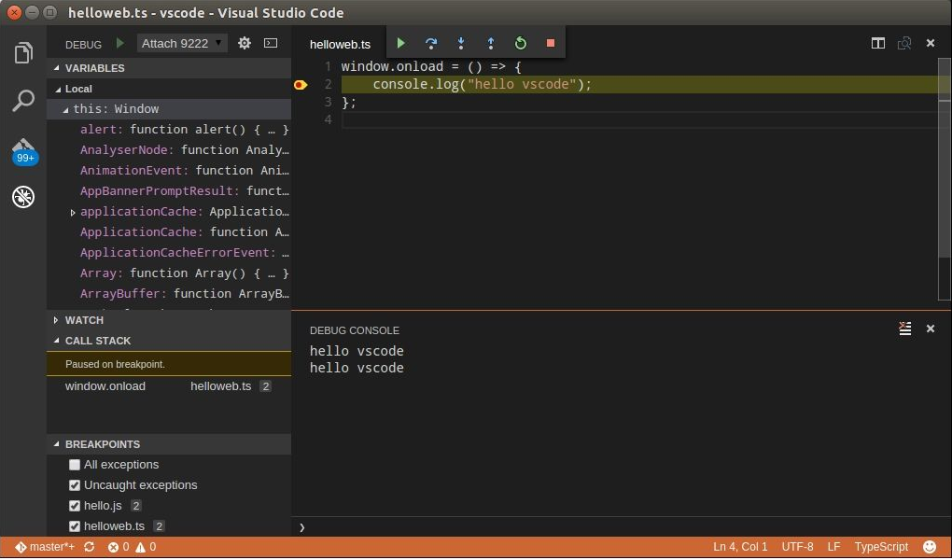Continue execution in debug toolbar
Image resolution: width=952 pixels, height=560 pixels.
click(x=400, y=43)
